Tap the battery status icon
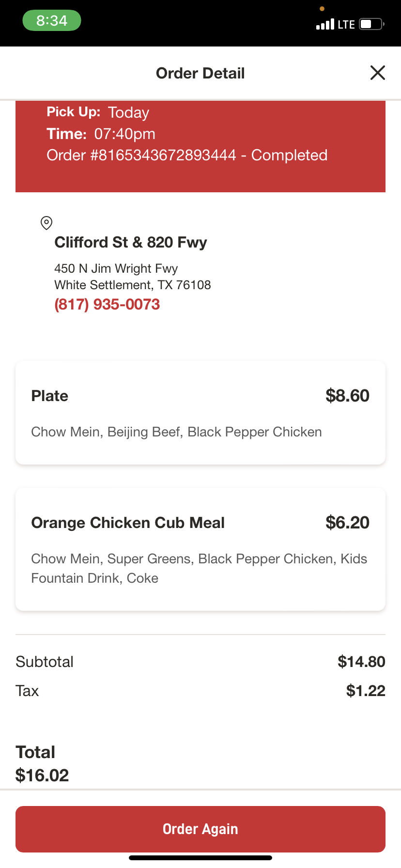The width and height of the screenshot is (401, 868). (371, 24)
